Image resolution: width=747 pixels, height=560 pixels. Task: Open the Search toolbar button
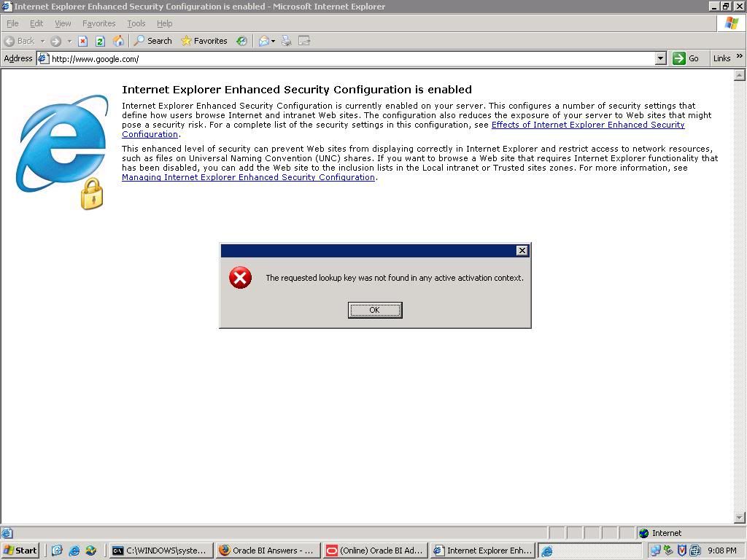(x=152, y=41)
